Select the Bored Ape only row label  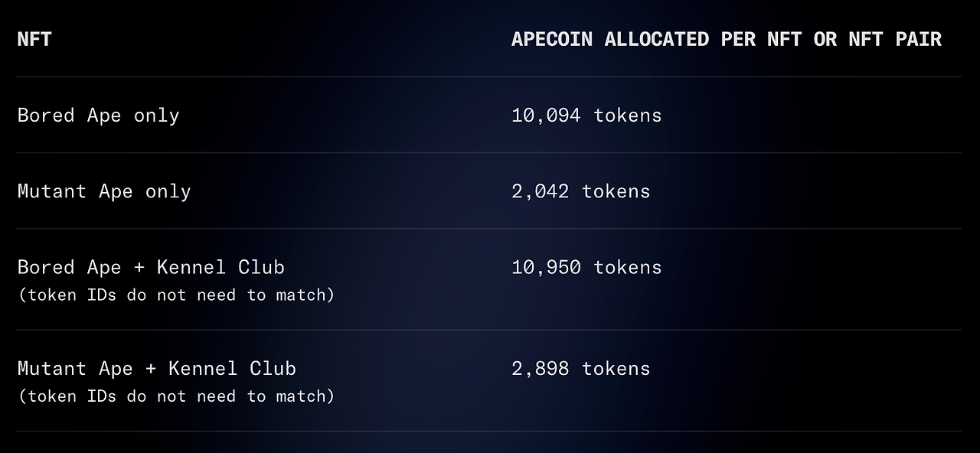98,116
